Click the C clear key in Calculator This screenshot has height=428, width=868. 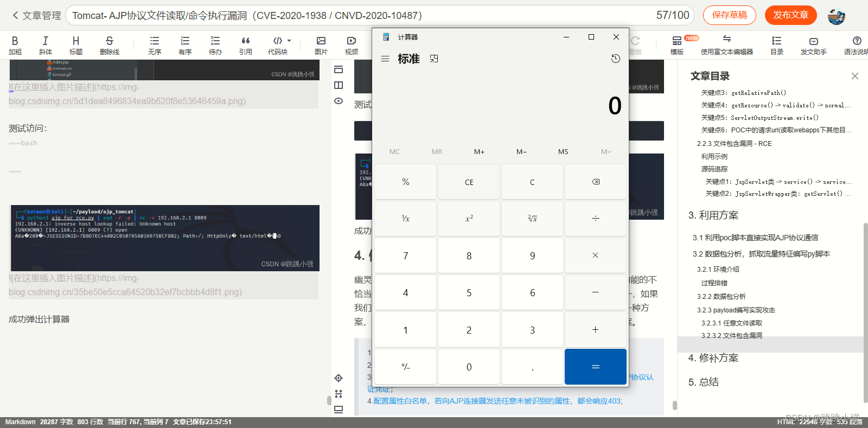tap(532, 182)
